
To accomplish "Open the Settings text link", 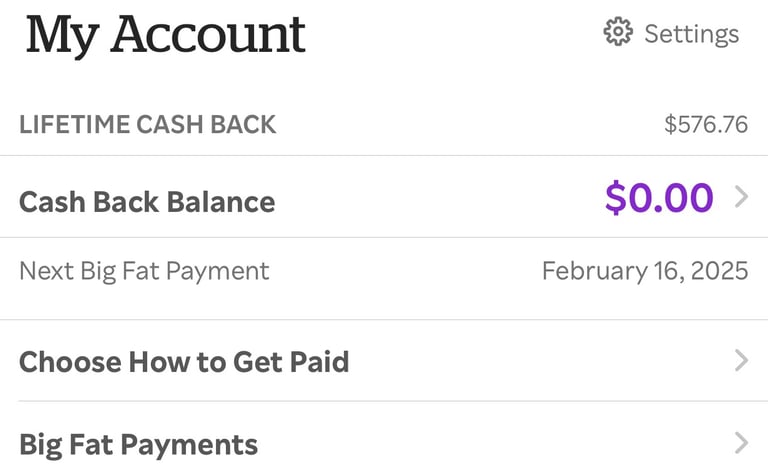I will click(691, 34).
